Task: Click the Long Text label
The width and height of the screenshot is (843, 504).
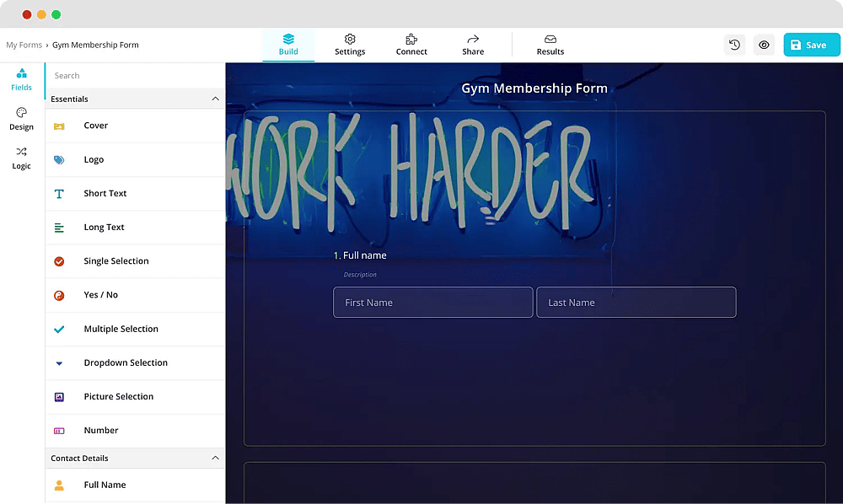Action: pos(104,228)
